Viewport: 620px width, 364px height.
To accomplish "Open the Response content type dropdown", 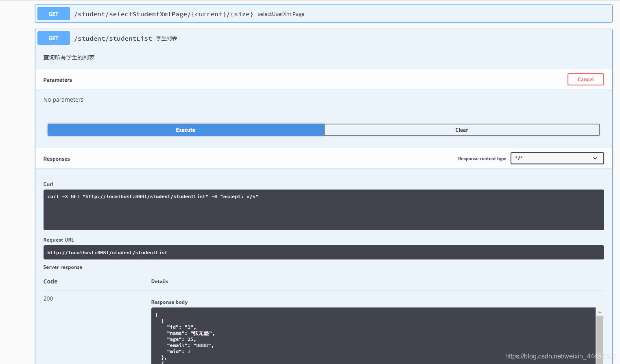I will coord(557,158).
